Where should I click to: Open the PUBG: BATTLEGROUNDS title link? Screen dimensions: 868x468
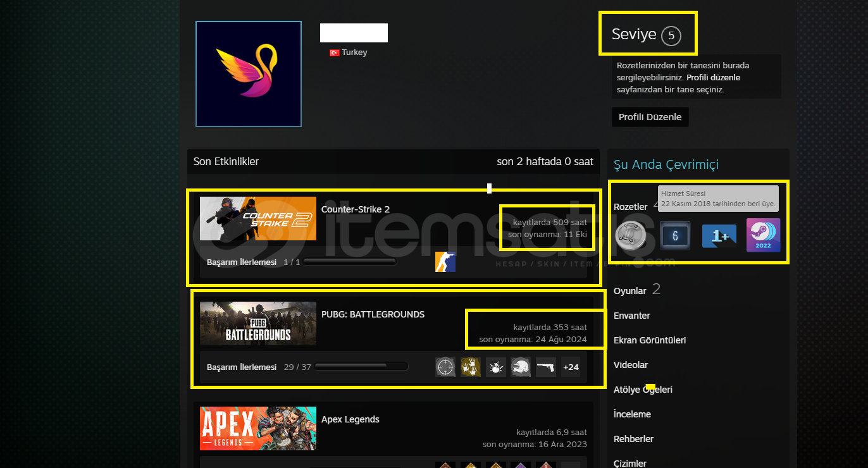pyautogui.click(x=373, y=314)
